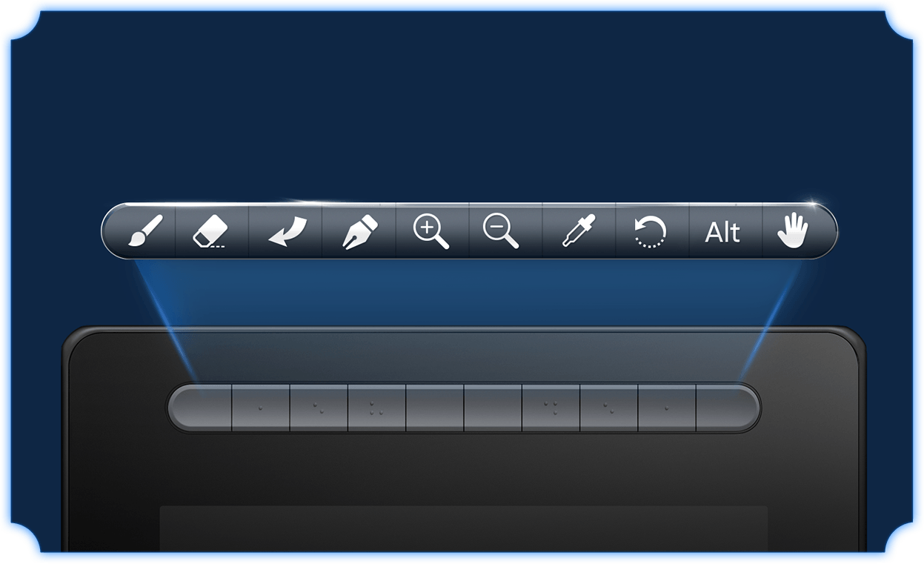Viewport: 924px width, 564px height.
Task: Click the undo curved arrow icon
Action: pyautogui.click(x=285, y=231)
